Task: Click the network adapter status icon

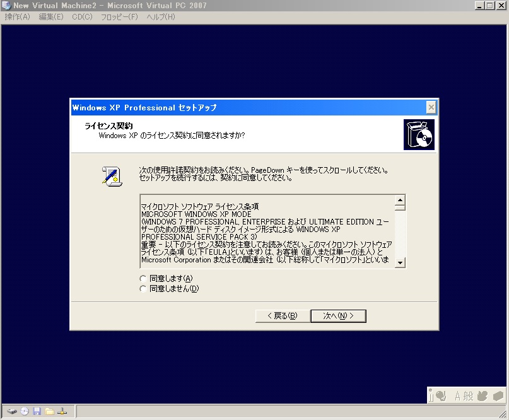Action: point(62,411)
